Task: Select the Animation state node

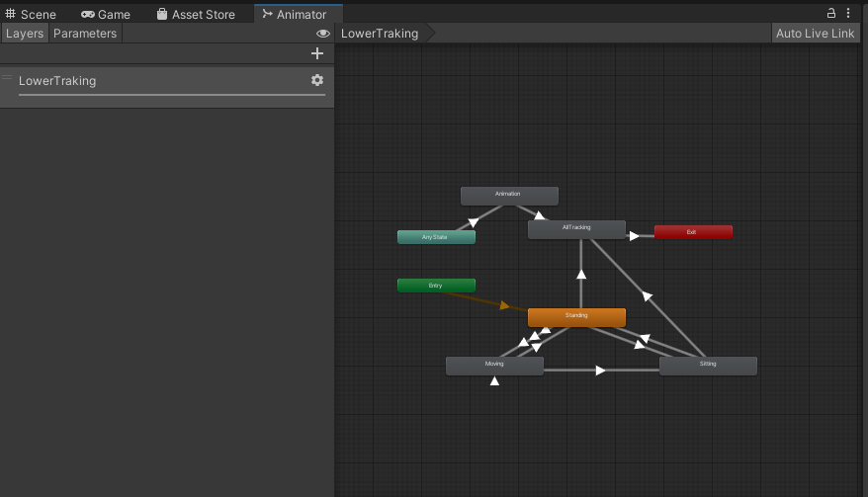Action: point(509,196)
